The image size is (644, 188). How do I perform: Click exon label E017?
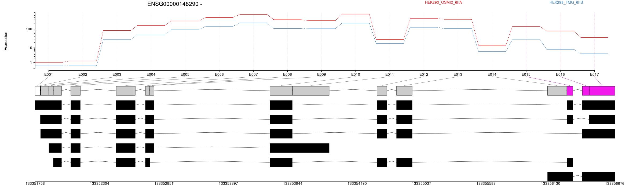594,74
